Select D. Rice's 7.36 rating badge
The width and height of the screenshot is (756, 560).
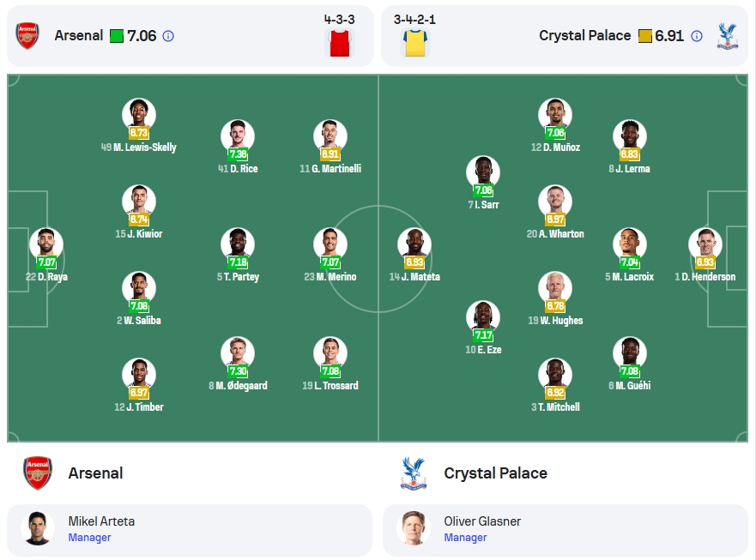(x=239, y=154)
